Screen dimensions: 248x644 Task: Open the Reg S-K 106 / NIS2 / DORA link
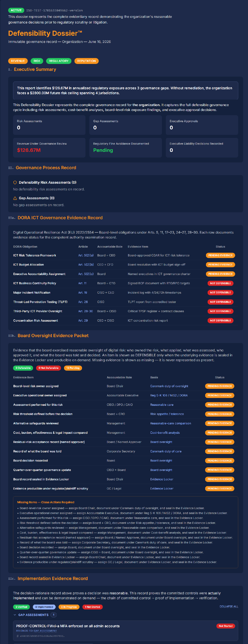coord(169,395)
